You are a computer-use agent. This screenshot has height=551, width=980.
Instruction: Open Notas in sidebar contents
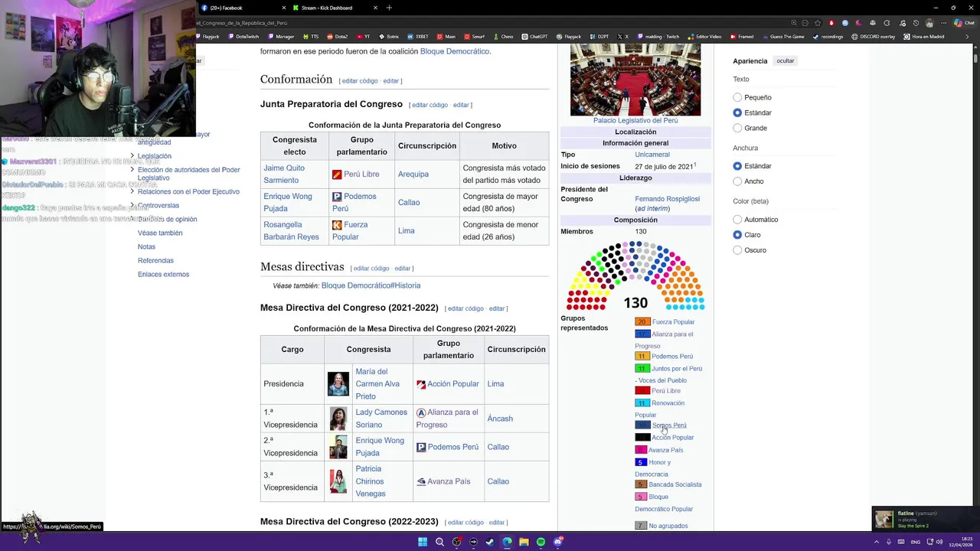pos(146,246)
